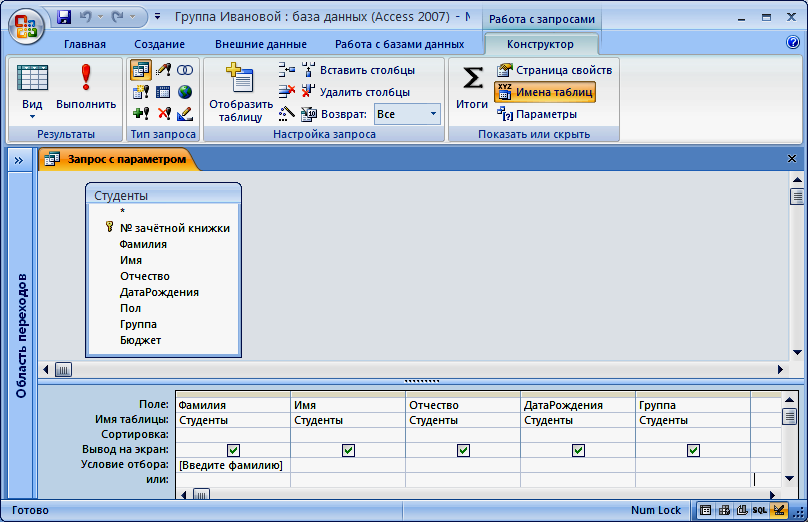Image resolution: width=808 pixels, height=522 pixels.
Task: Choose the Make Table query icon
Action: point(141,92)
